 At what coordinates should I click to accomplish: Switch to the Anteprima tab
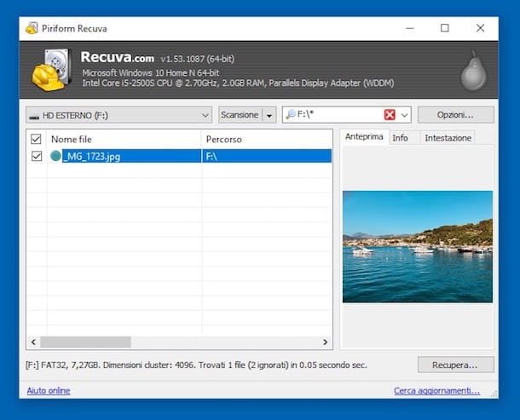pyautogui.click(x=364, y=136)
